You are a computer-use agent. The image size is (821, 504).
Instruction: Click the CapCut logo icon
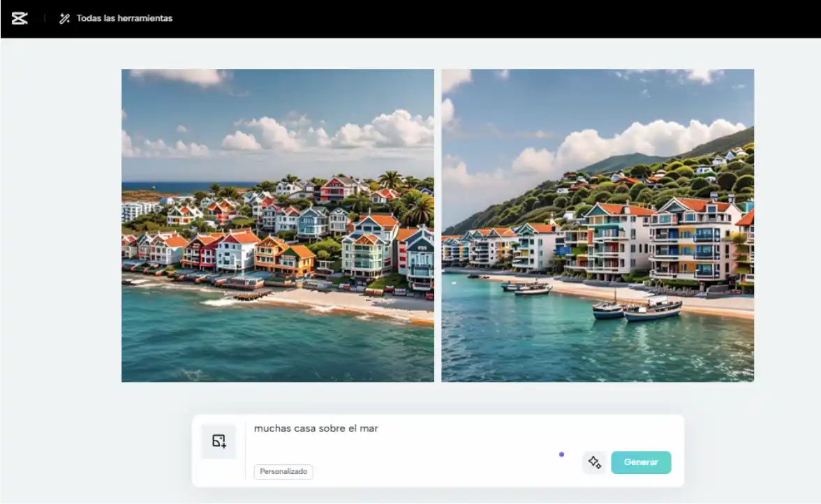20,18
